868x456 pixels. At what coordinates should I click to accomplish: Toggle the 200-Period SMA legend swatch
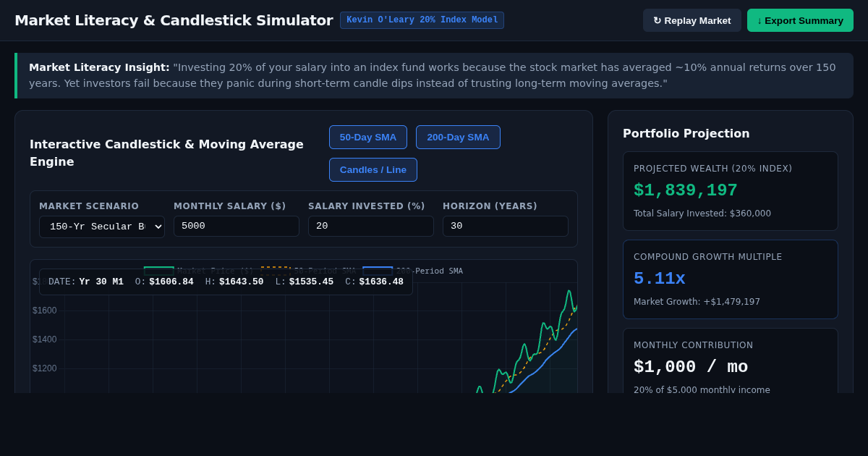(378, 271)
